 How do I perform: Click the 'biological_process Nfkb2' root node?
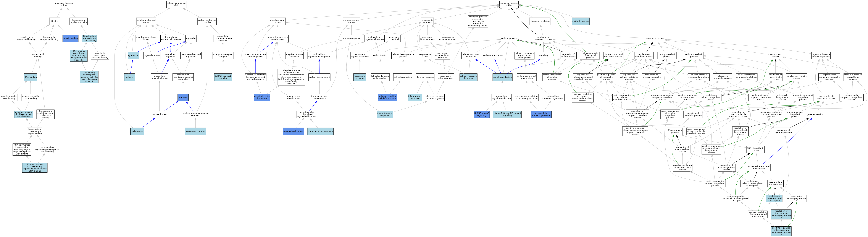509,4
